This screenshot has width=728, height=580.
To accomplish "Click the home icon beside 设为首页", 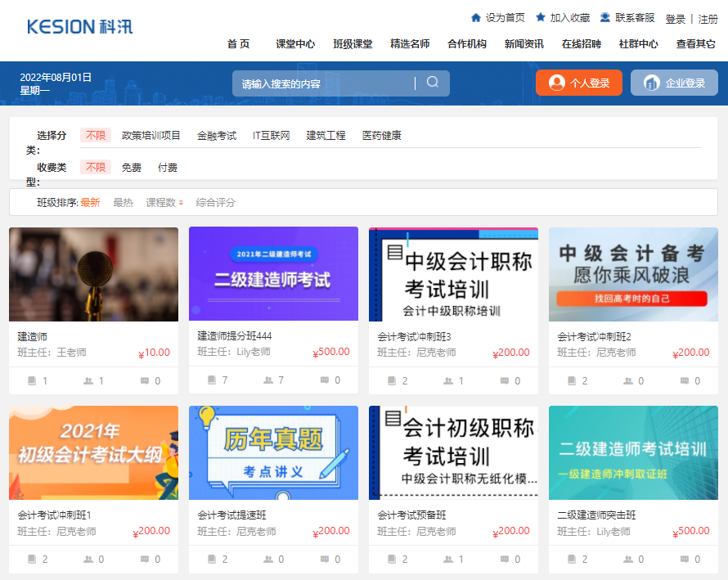I will [x=477, y=16].
